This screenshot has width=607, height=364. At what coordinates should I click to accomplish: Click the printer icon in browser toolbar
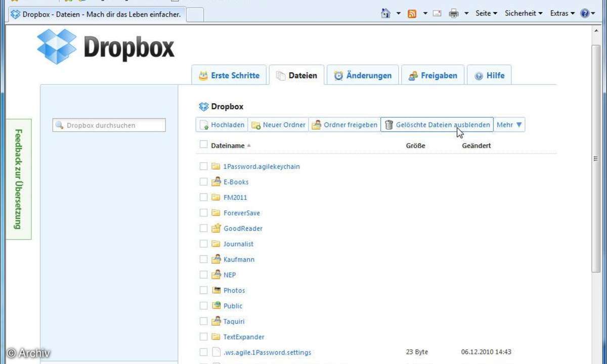click(454, 14)
